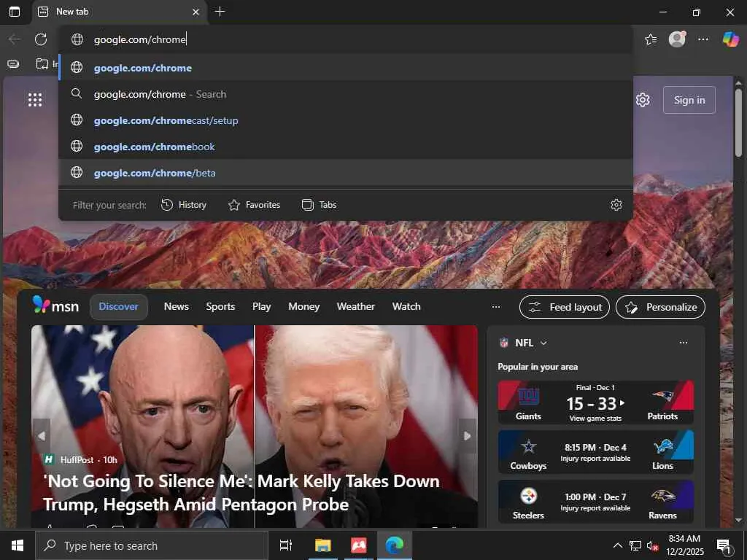Choose google.com/chrome - Search suggestion
Viewport: 747px width, 560px height.
(346, 94)
